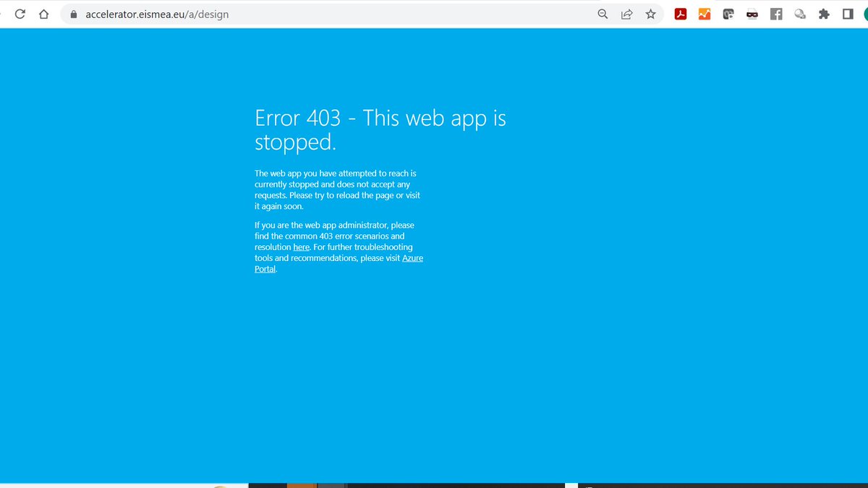View site info via the padlock icon
The image size is (868, 488).
click(73, 14)
